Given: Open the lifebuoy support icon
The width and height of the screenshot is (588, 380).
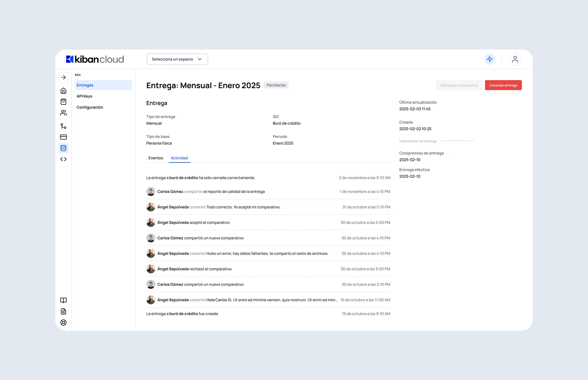Looking at the screenshot, I should [x=63, y=323].
